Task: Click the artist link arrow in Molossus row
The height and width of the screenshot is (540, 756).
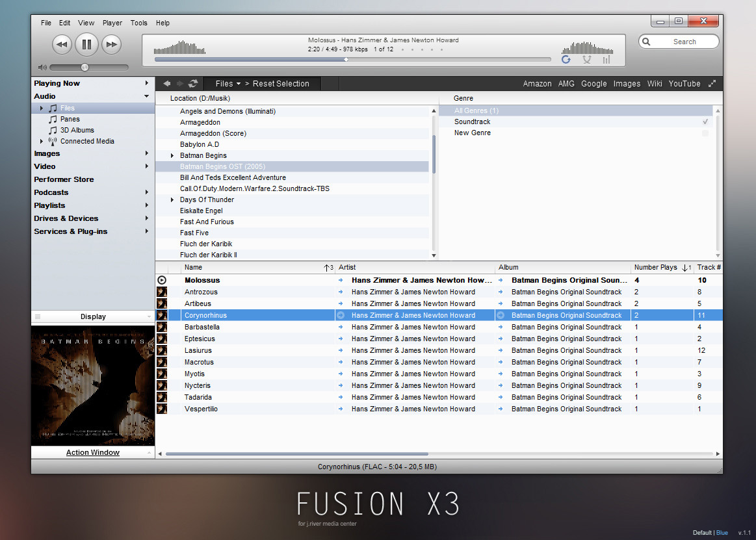Action: click(341, 280)
